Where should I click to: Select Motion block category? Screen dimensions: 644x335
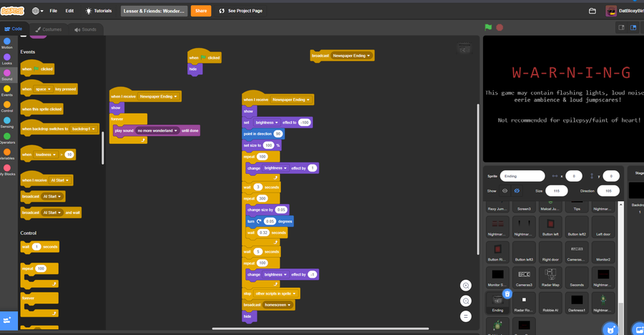pyautogui.click(x=7, y=43)
